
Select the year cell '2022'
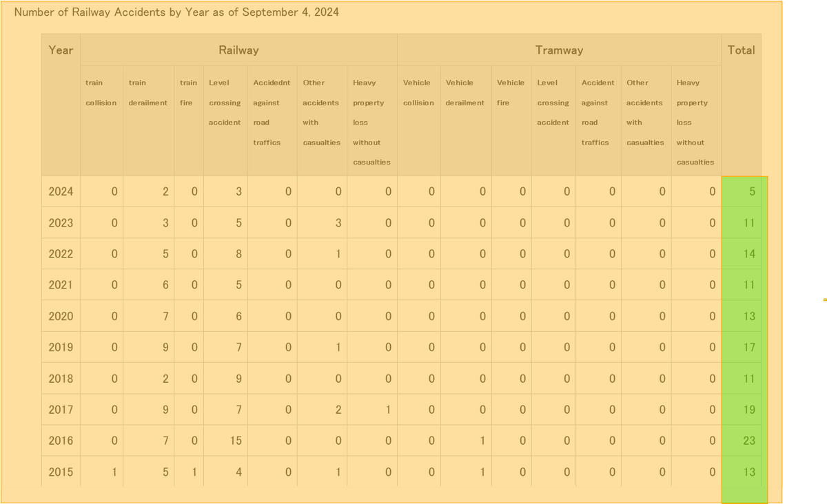click(x=61, y=254)
